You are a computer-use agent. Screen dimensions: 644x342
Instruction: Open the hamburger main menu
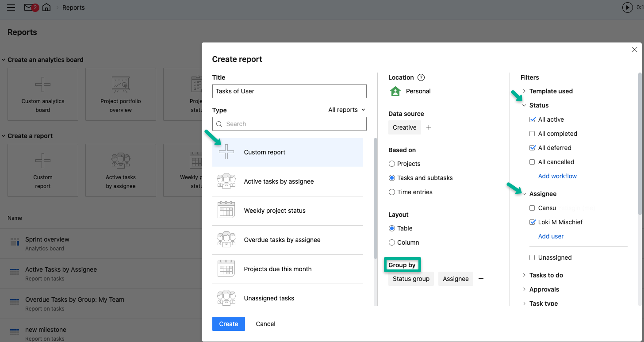pos(11,8)
